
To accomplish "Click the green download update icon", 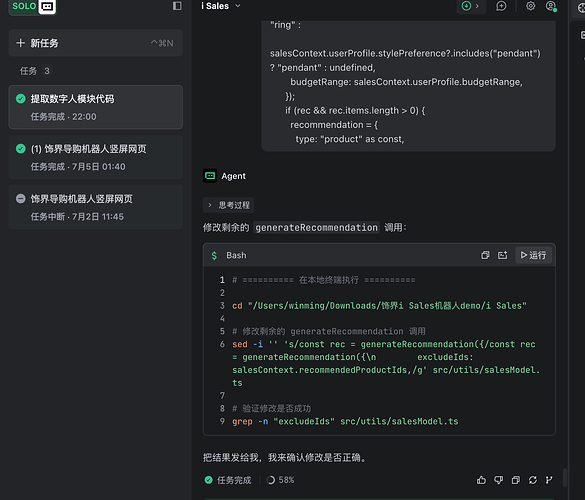I will pos(466,6).
